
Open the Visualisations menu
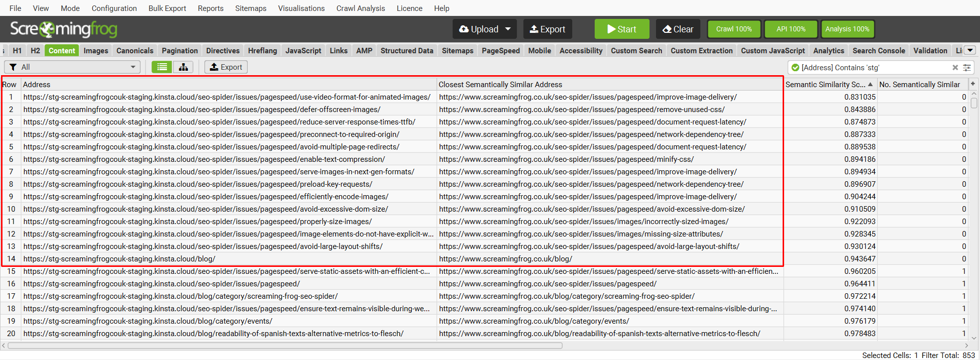click(301, 8)
